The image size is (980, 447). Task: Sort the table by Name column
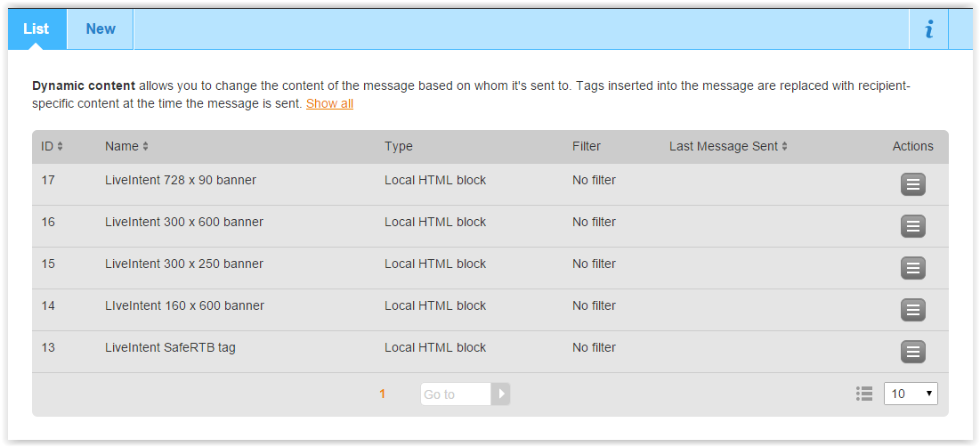coord(126,146)
